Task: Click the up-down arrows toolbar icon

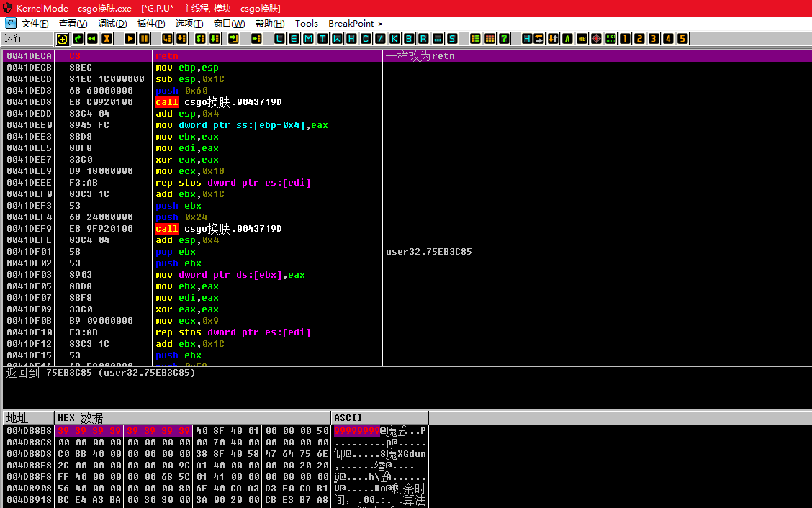Action: coord(553,39)
